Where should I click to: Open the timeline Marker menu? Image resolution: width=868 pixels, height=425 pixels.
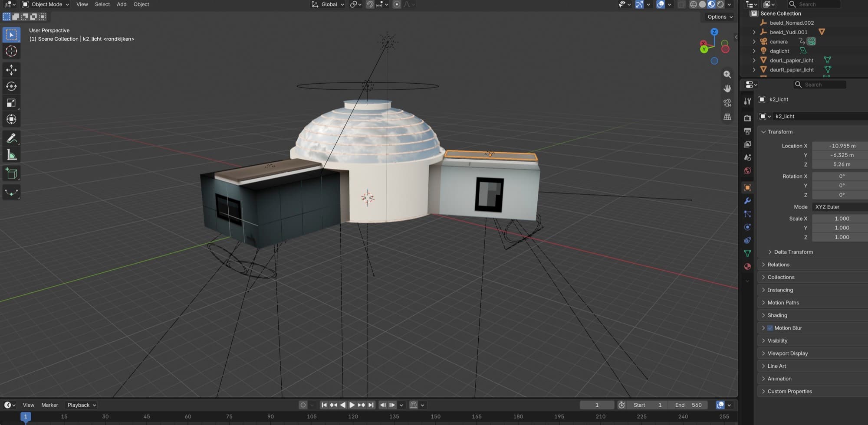49,405
